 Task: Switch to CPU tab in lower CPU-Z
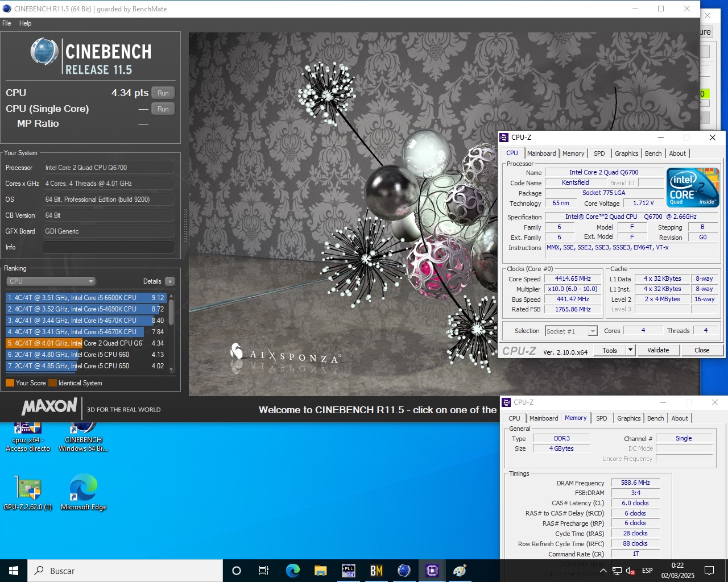[514, 418]
